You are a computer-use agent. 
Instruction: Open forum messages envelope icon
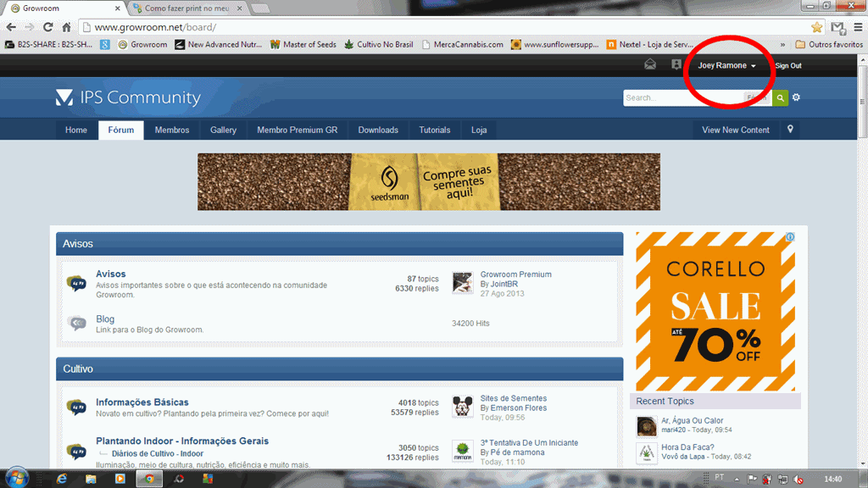(650, 64)
